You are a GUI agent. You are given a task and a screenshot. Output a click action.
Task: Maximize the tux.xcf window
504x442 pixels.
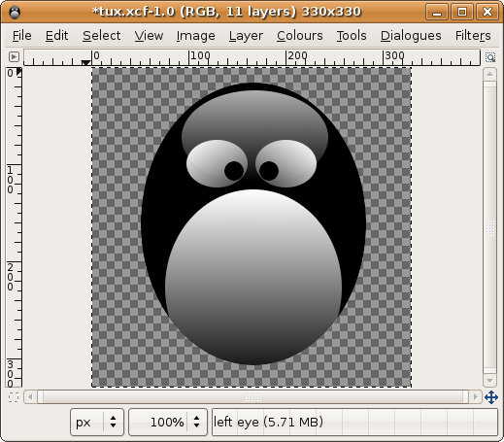[462, 12]
